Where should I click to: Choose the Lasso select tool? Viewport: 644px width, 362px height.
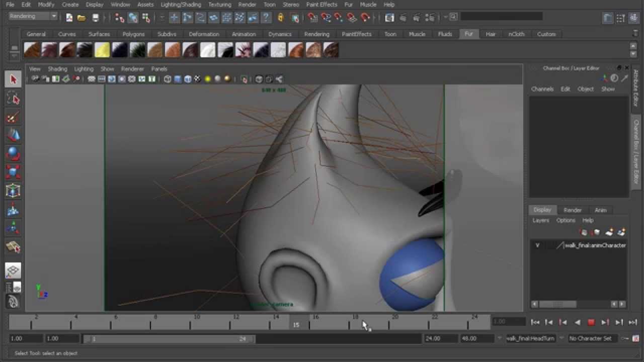click(13, 99)
